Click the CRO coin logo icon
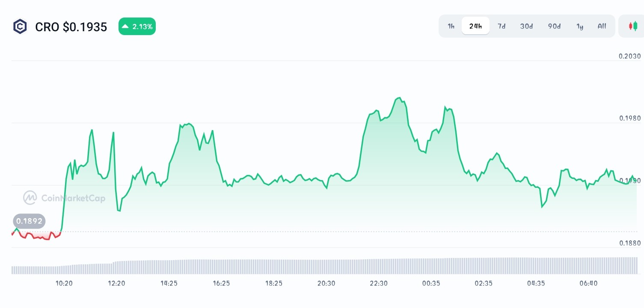The width and height of the screenshot is (644, 308). [x=20, y=27]
